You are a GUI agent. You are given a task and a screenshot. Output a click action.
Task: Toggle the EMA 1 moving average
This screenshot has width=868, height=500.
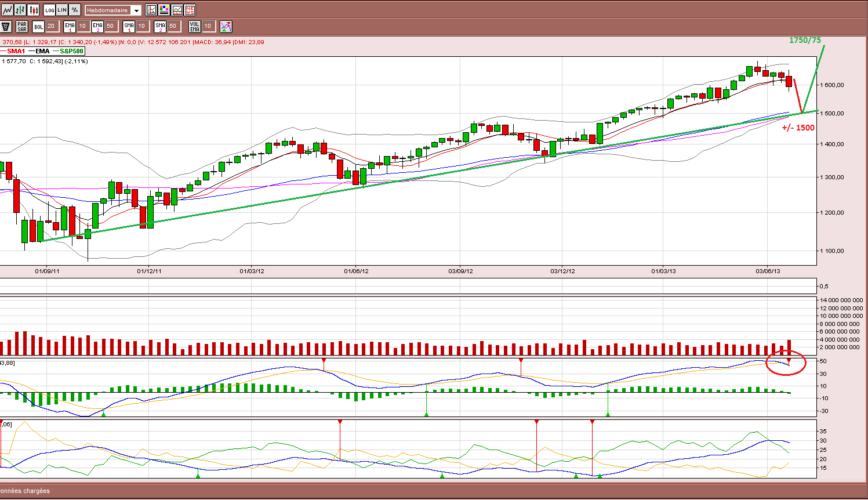click(x=70, y=26)
